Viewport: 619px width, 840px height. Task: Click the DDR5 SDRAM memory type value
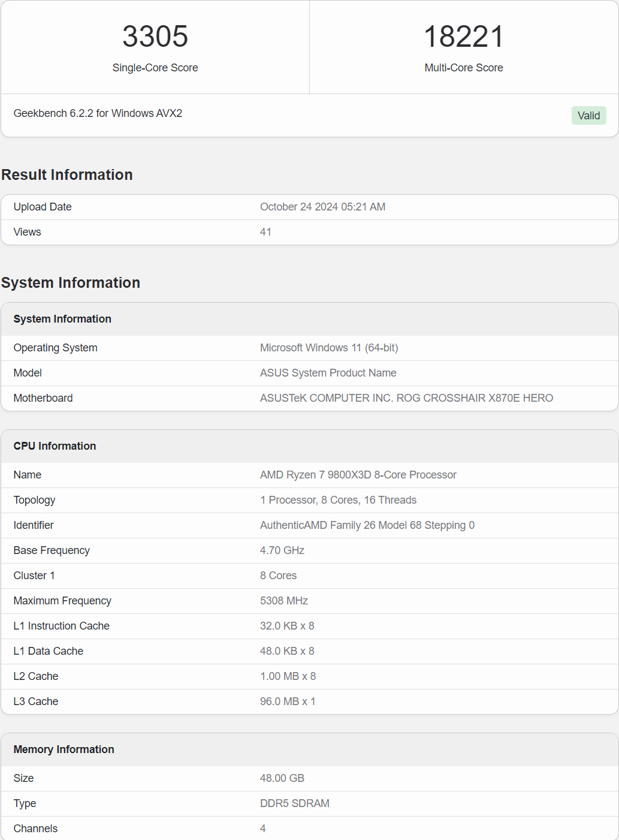click(x=294, y=803)
